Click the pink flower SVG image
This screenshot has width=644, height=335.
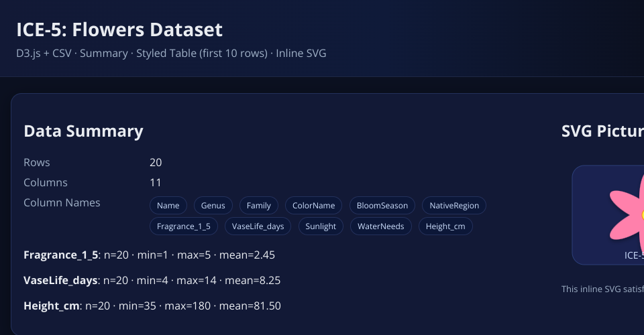click(x=627, y=214)
